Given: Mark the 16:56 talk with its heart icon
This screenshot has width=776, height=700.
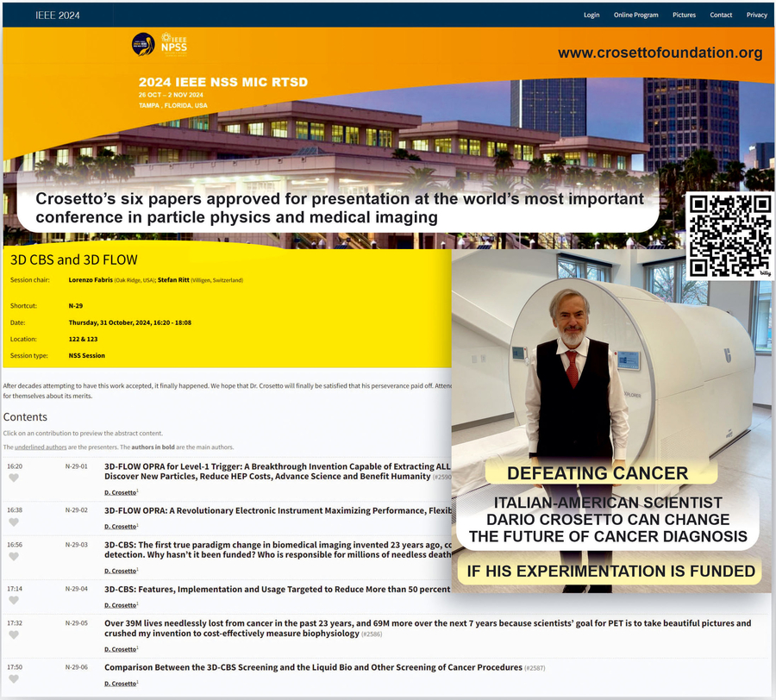Looking at the screenshot, I should [13, 557].
